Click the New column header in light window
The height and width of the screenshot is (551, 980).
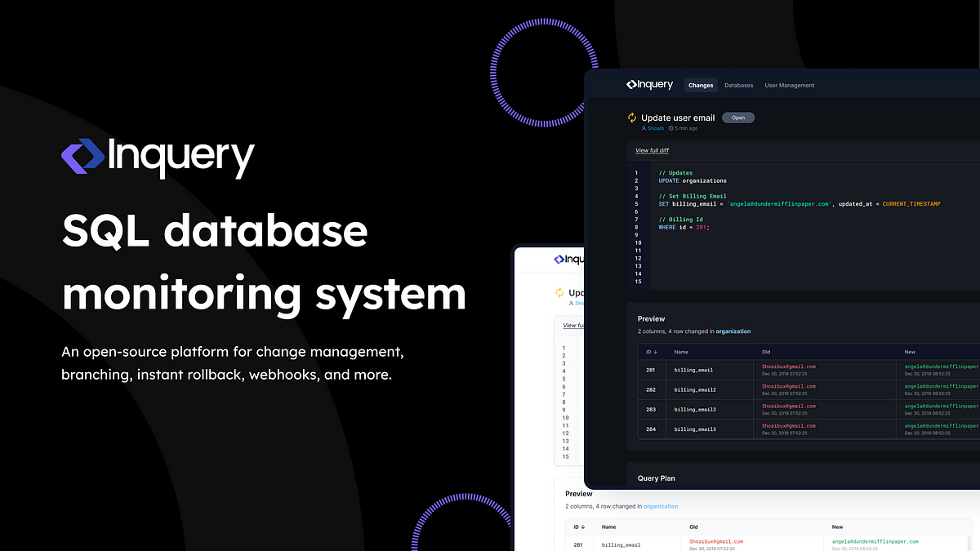click(x=838, y=527)
